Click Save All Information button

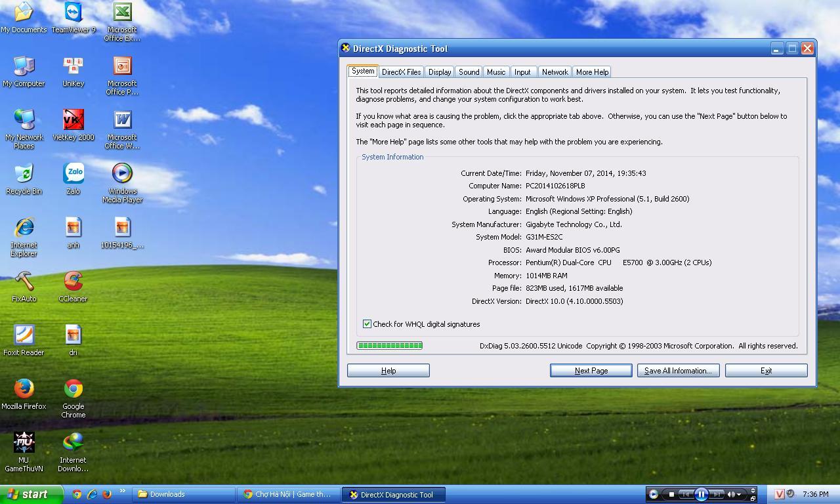tap(678, 371)
